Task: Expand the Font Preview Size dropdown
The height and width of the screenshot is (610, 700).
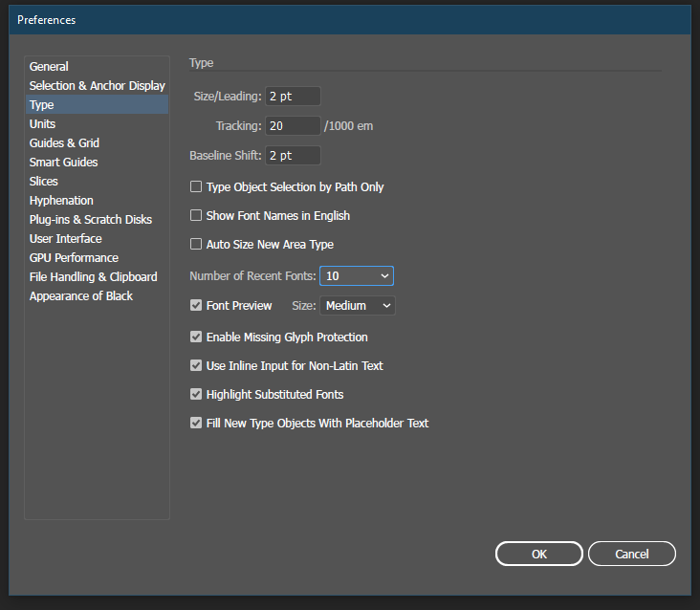Action: pyautogui.click(x=358, y=306)
